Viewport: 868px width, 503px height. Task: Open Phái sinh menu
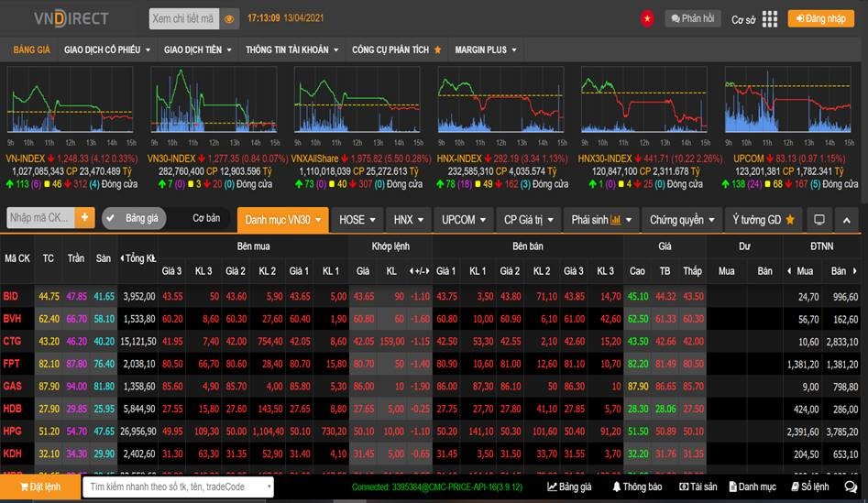tap(601, 220)
